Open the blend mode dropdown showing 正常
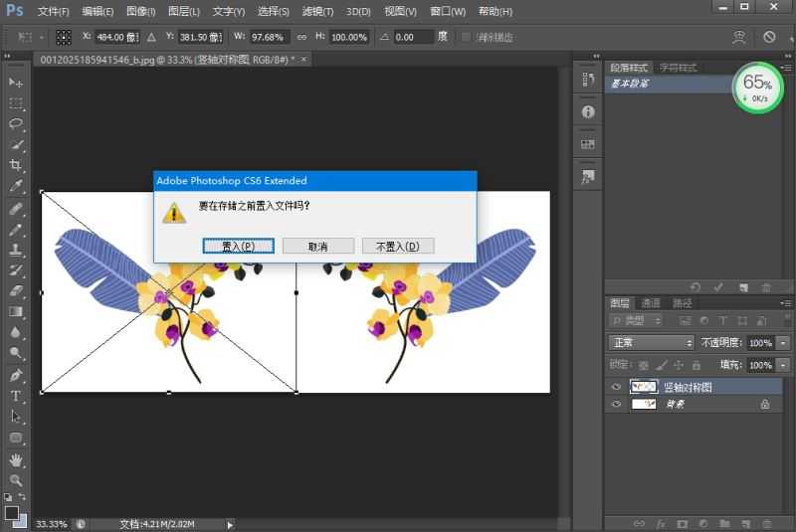The width and height of the screenshot is (796, 532). [x=651, y=342]
